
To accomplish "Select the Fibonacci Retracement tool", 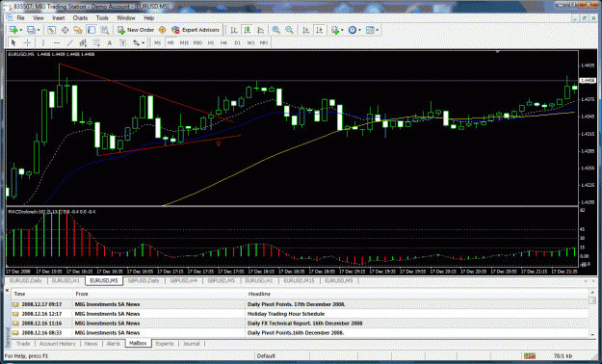I will point(96,42).
